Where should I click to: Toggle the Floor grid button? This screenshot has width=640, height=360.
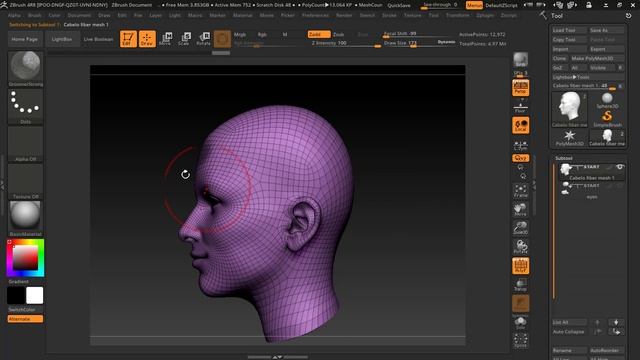520,107
